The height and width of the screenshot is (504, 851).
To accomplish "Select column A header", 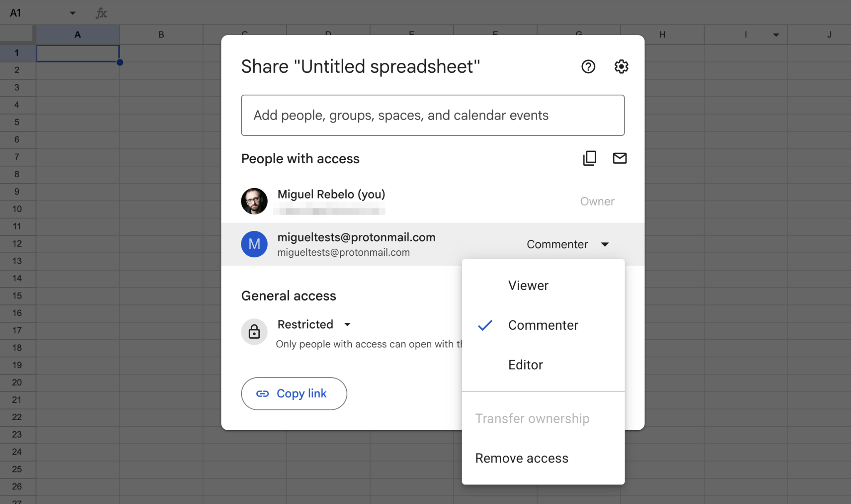I will [x=78, y=35].
